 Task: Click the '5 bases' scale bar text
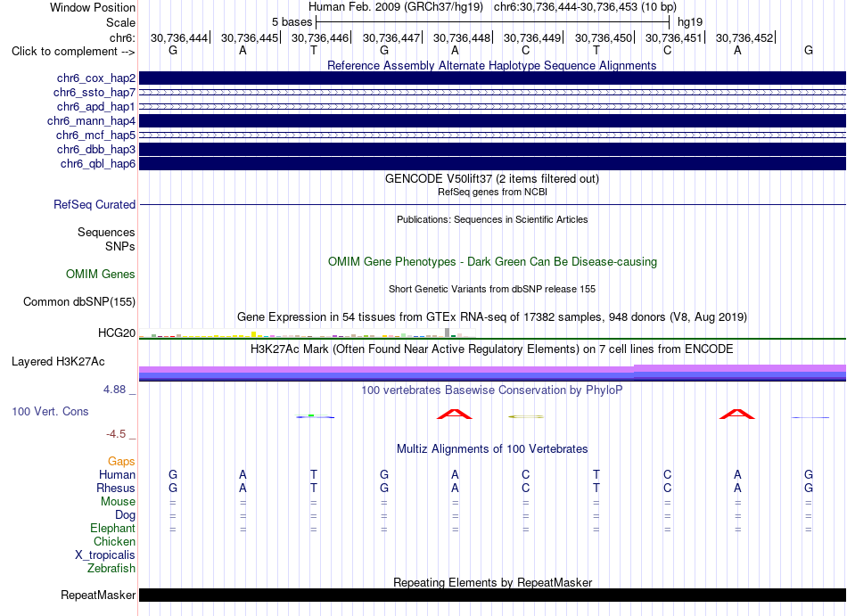[292, 22]
